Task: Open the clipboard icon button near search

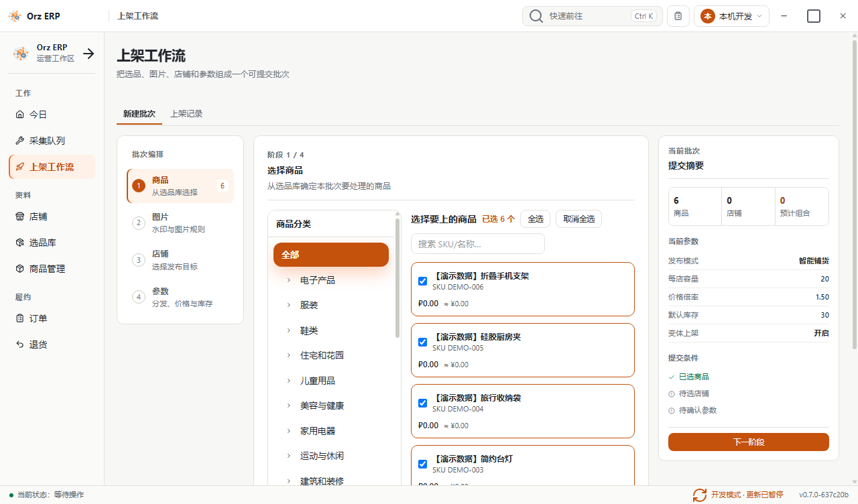Action: coord(678,16)
